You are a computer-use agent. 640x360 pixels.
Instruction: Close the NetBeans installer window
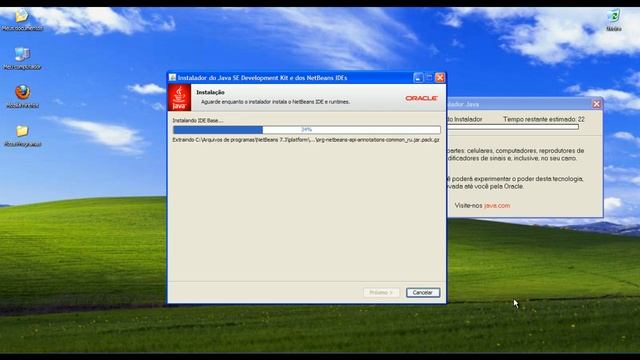tap(440, 78)
